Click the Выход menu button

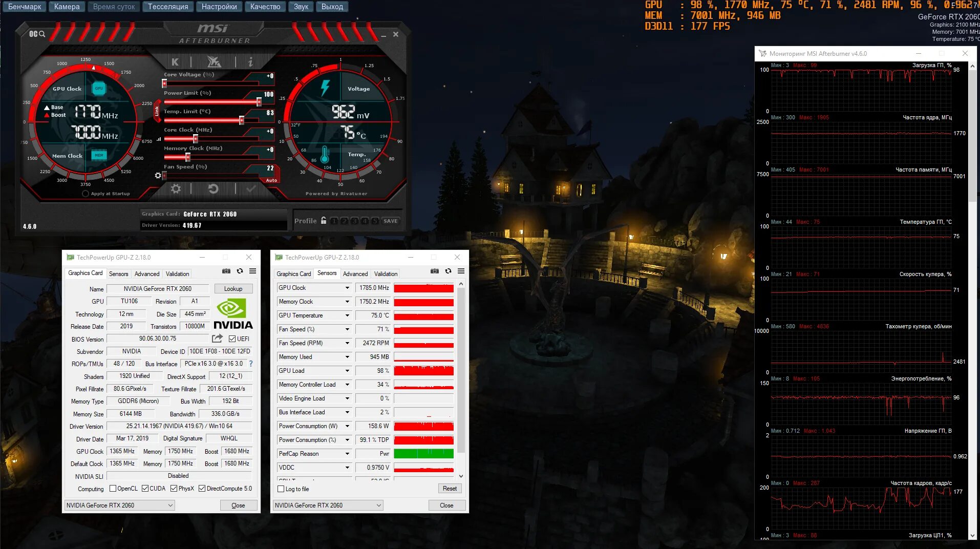coord(332,7)
